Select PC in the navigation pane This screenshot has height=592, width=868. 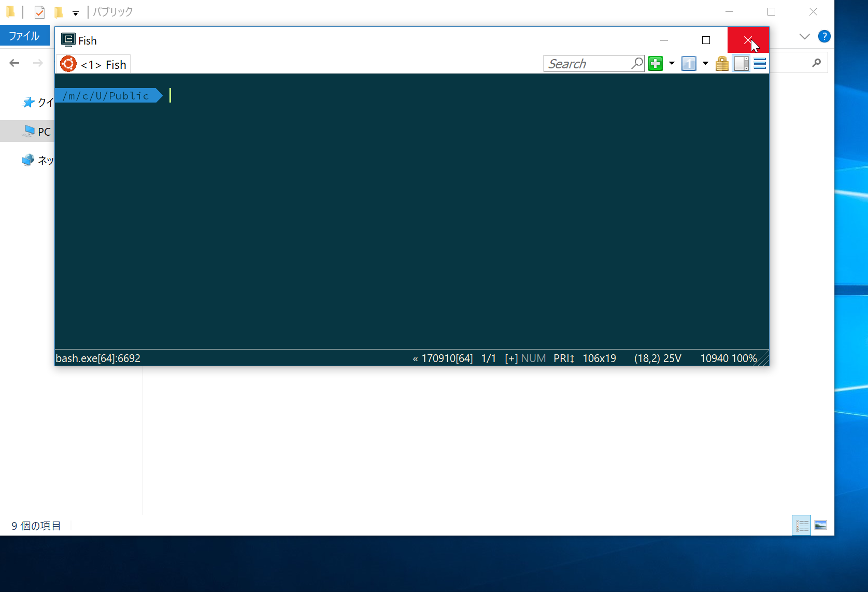click(x=43, y=131)
